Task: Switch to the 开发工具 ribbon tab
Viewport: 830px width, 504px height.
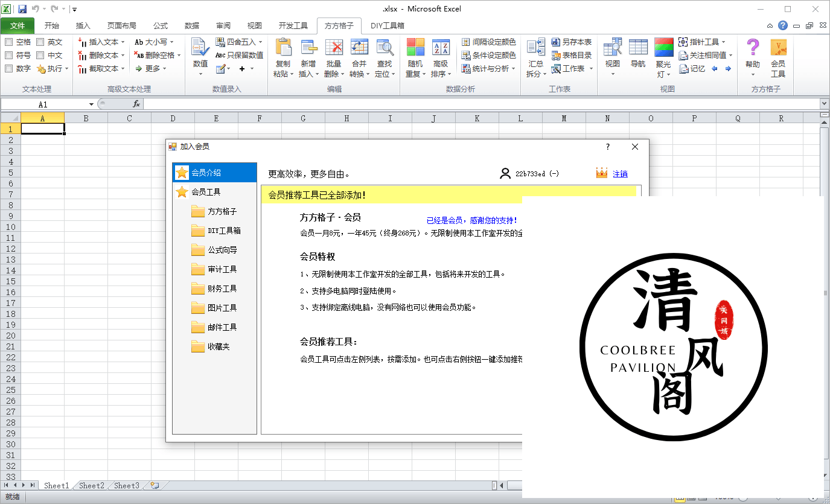Action: tap(293, 26)
